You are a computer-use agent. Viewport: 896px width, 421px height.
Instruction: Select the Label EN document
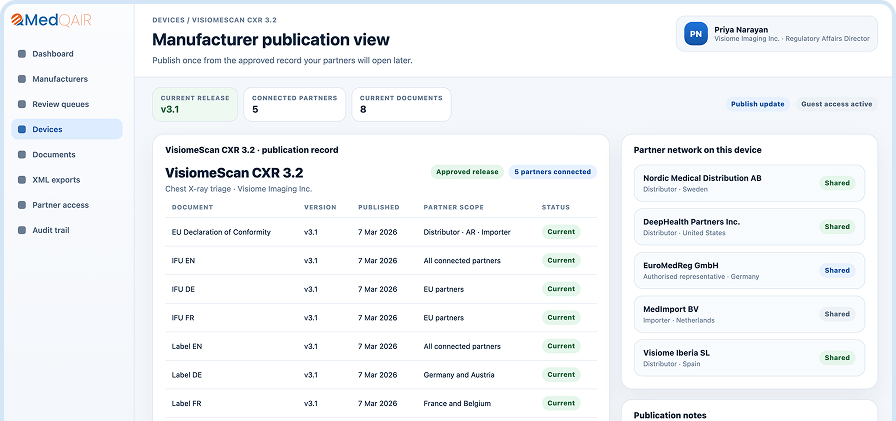[x=381, y=346]
